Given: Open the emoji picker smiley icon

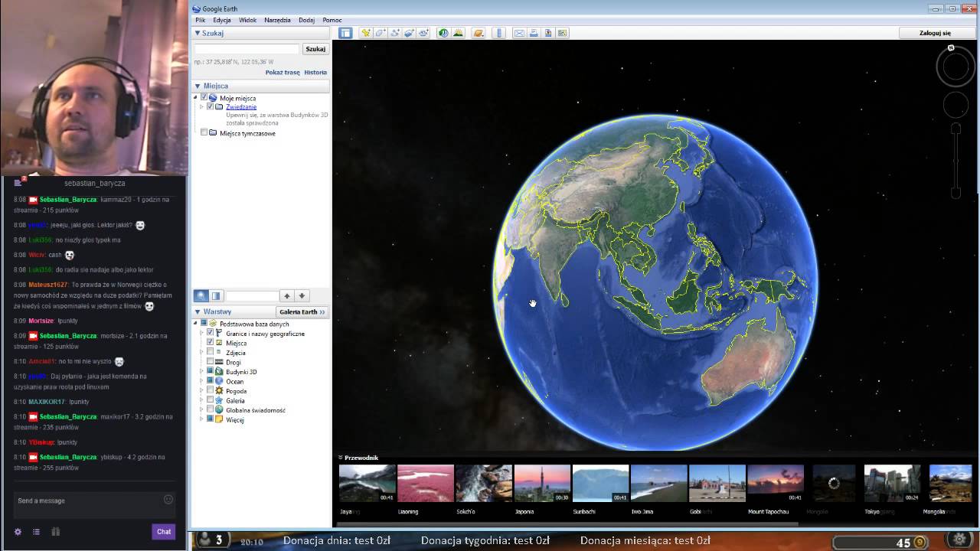Looking at the screenshot, I should 168,500.
